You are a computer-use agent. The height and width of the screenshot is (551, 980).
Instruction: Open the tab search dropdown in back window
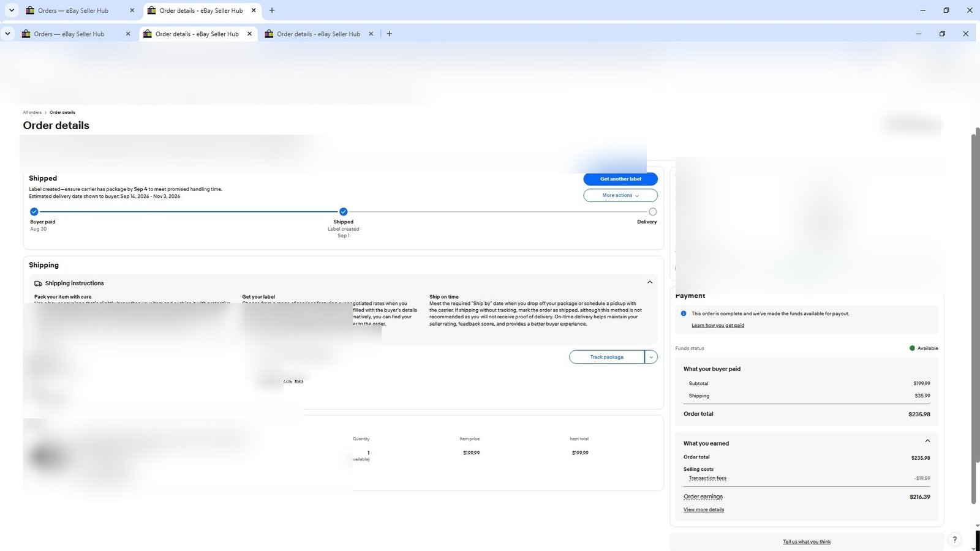pyautogui.click(x=11, y=10)
